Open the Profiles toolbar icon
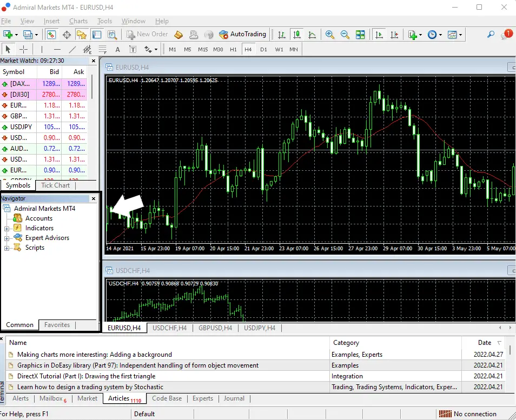Screen dimensions: 516x420 click(28, 34)
